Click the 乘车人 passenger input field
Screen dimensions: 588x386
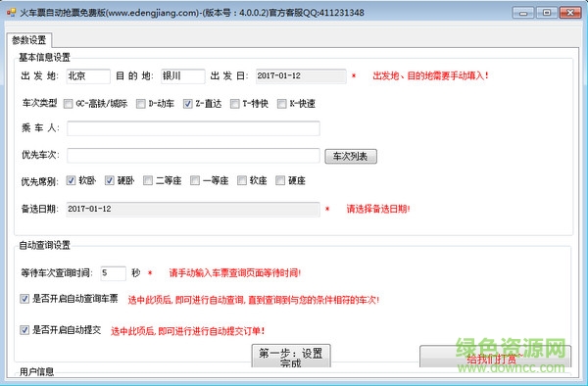[x=193, y=128]
